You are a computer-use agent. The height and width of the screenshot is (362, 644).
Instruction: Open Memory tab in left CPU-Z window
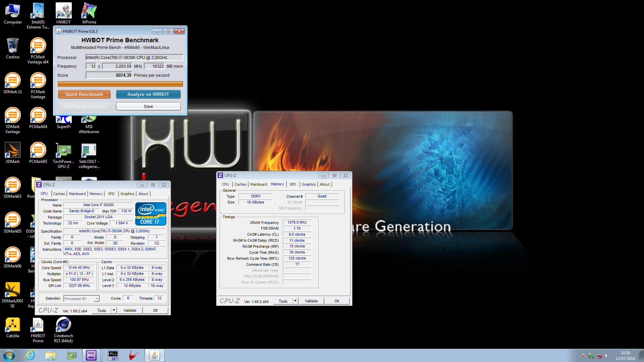96,194
